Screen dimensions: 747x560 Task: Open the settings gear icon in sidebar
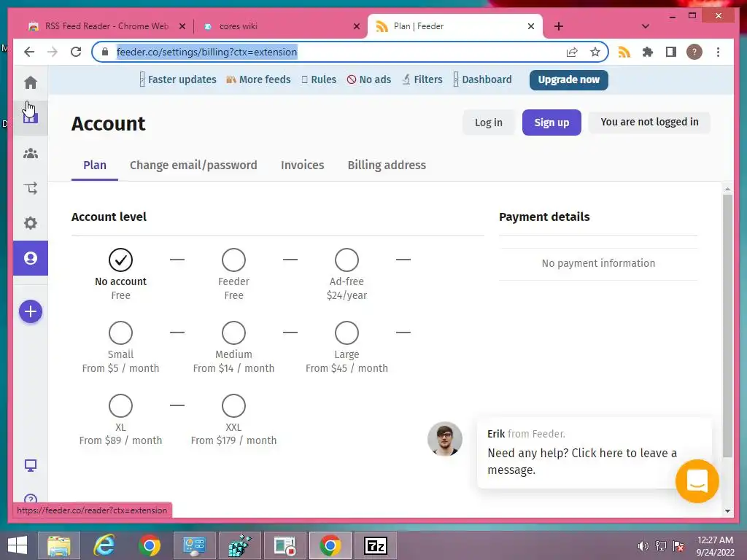tap(31, 223)
